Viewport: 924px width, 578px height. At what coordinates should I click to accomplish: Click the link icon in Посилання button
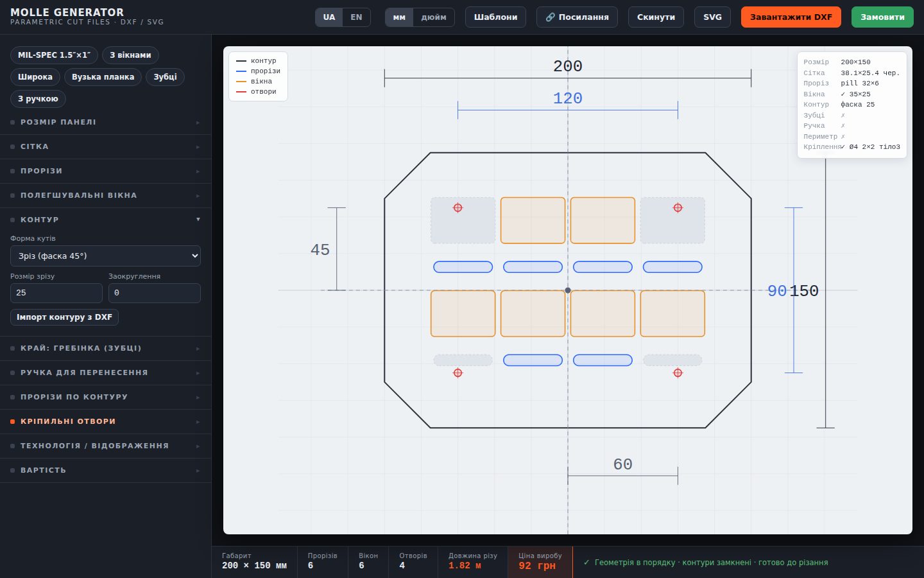(550, 17)
